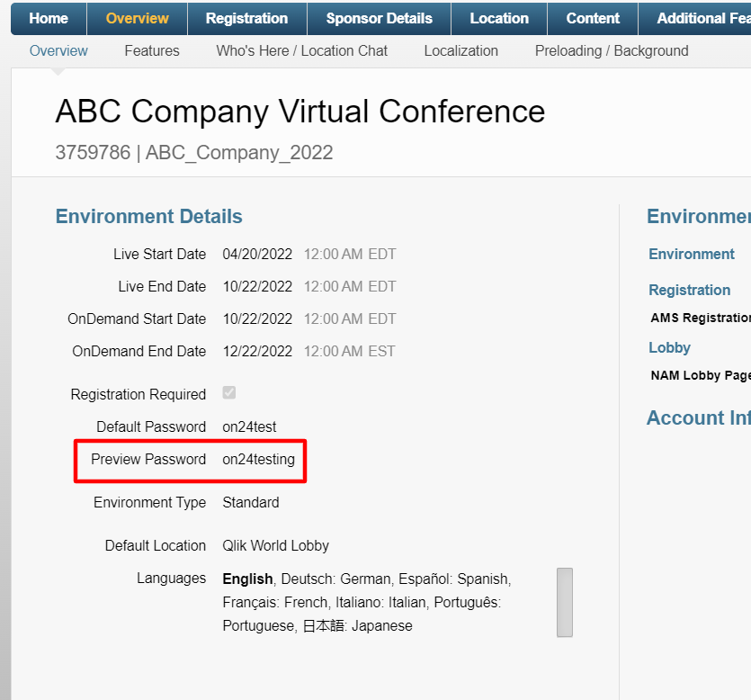Switch to the Location main tab
Image resolution: width=751 pixels, height=700 pixels.
point(499,19)
